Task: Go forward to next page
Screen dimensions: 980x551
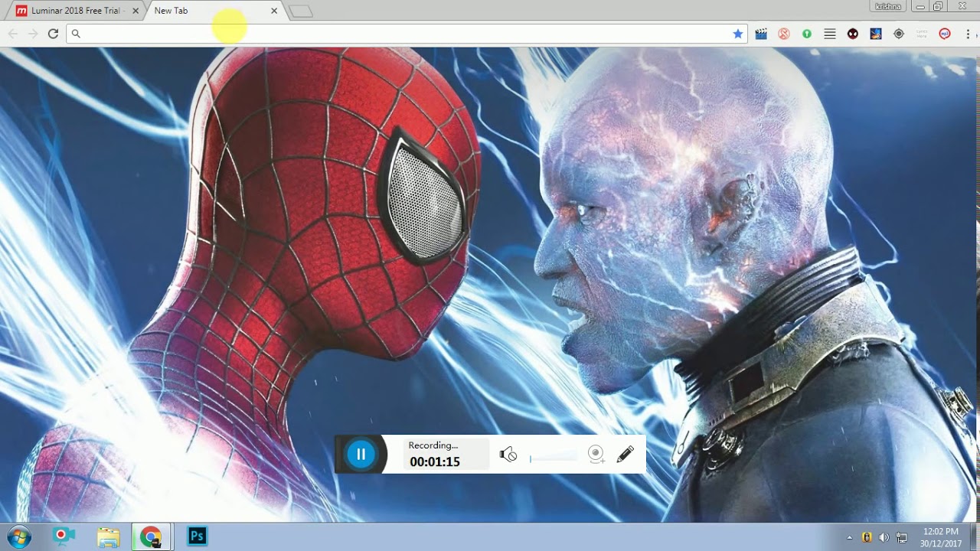Action: click(x=33, y=34)
